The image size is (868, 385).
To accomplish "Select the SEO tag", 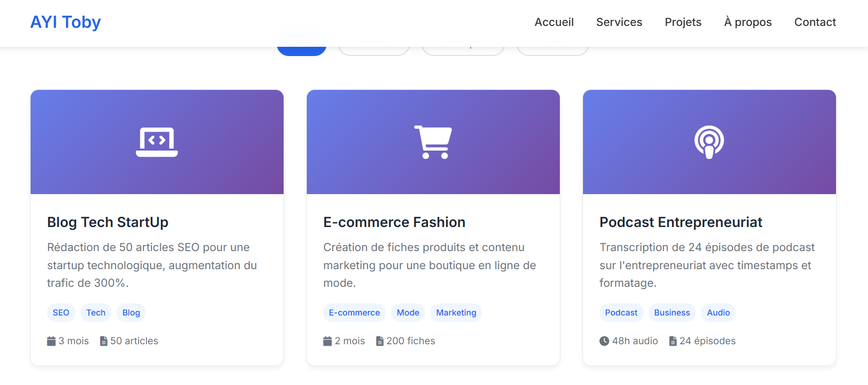I will pos(61,313).
